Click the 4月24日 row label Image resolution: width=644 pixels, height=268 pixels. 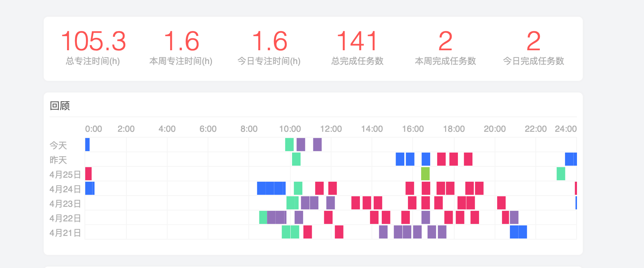pyautogui.click(x=65, y=189)
